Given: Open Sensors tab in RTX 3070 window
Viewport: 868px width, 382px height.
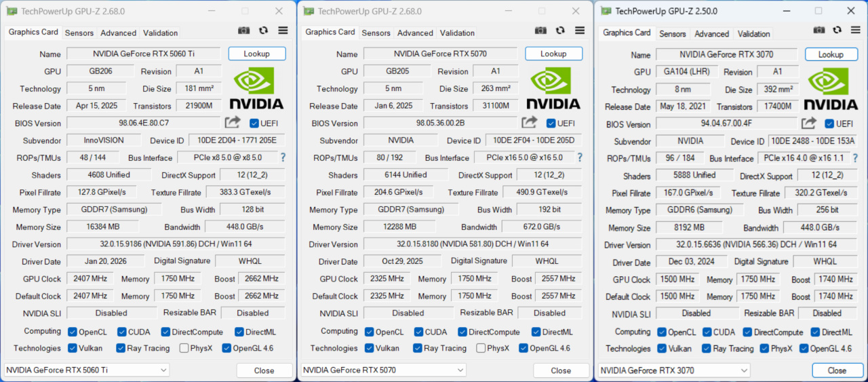Looking at the screenshot, I should pos(673,33).
